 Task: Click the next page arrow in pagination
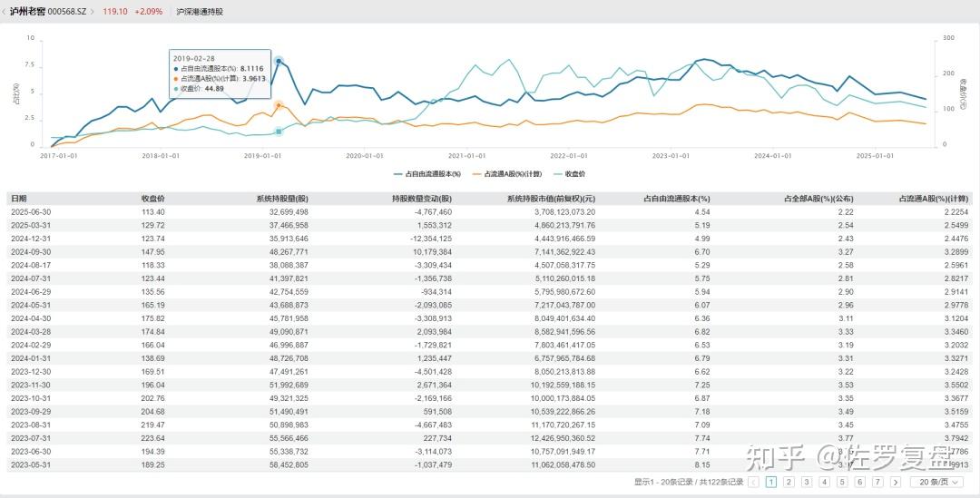896,482
